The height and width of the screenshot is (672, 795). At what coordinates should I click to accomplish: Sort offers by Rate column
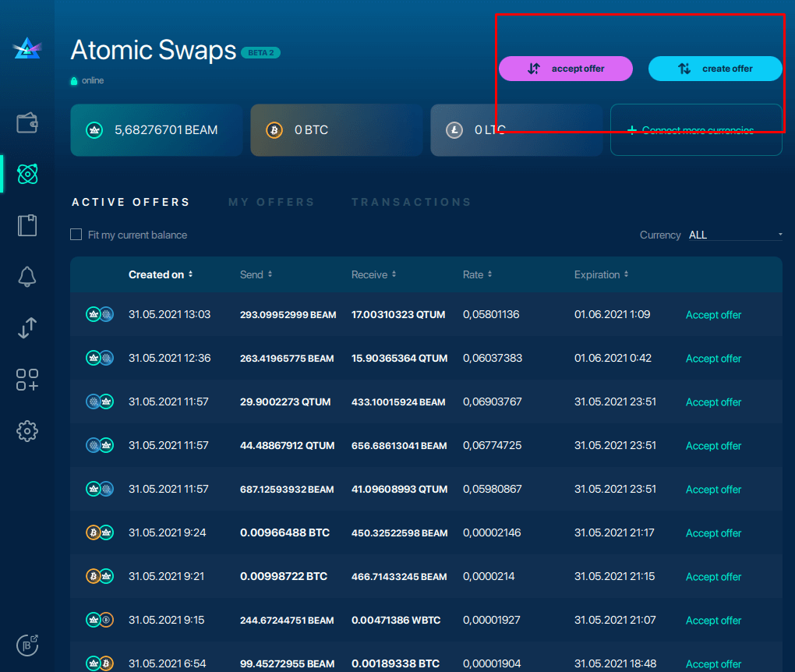[x=477, y=274]
